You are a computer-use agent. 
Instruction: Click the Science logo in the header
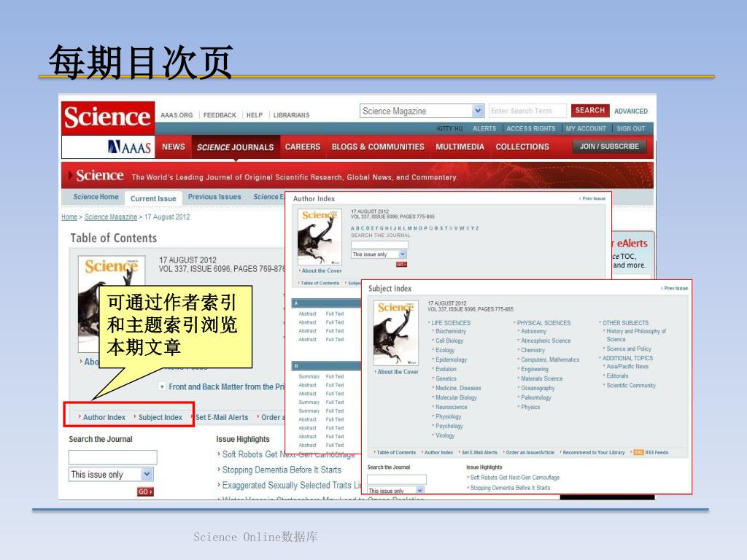pyautogui.click(x=108, y=117)
